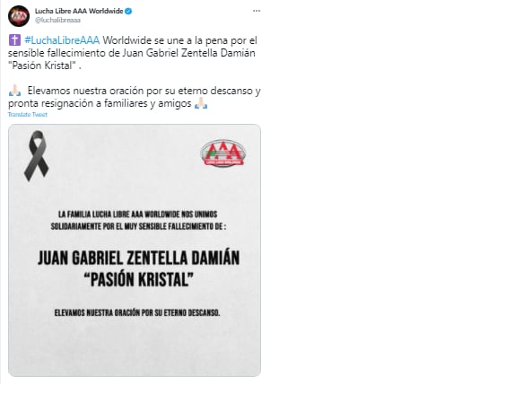Screen dimensions: 532x420
Task: Open the #LuchaLibreAAA hashtag
Action: pyautogui.click(x=62, y=40)
